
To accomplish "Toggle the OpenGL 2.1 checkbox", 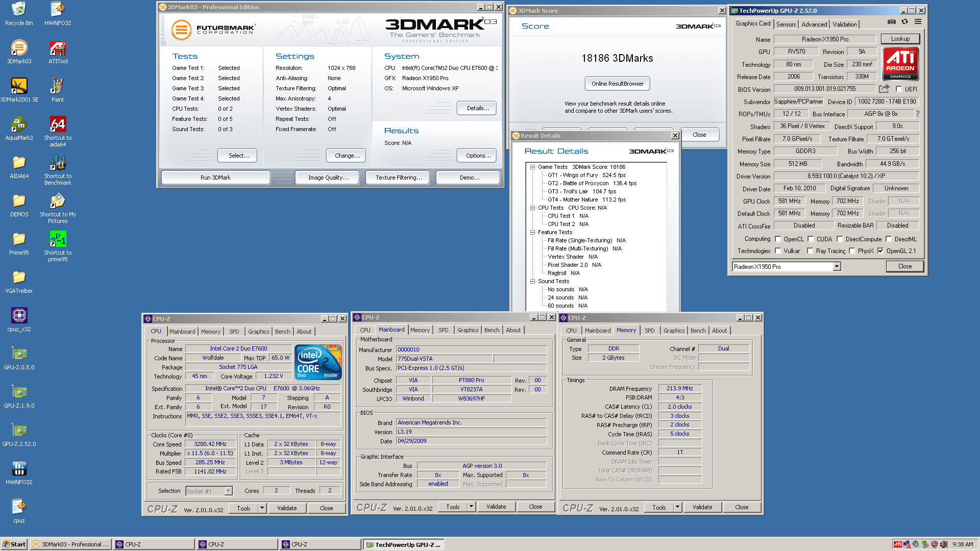I will pyautogui.click(x=880, y=251).
